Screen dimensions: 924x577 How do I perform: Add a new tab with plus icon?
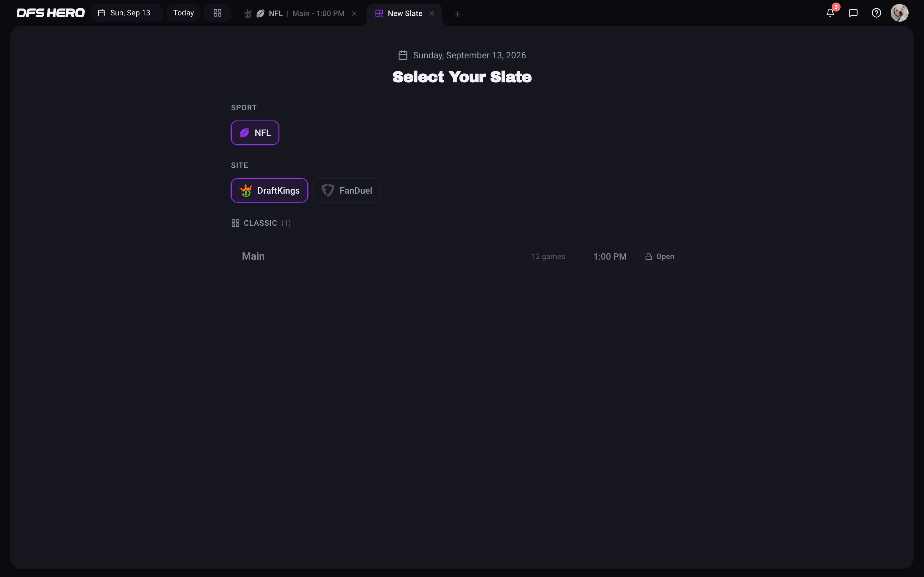[457, 14]
